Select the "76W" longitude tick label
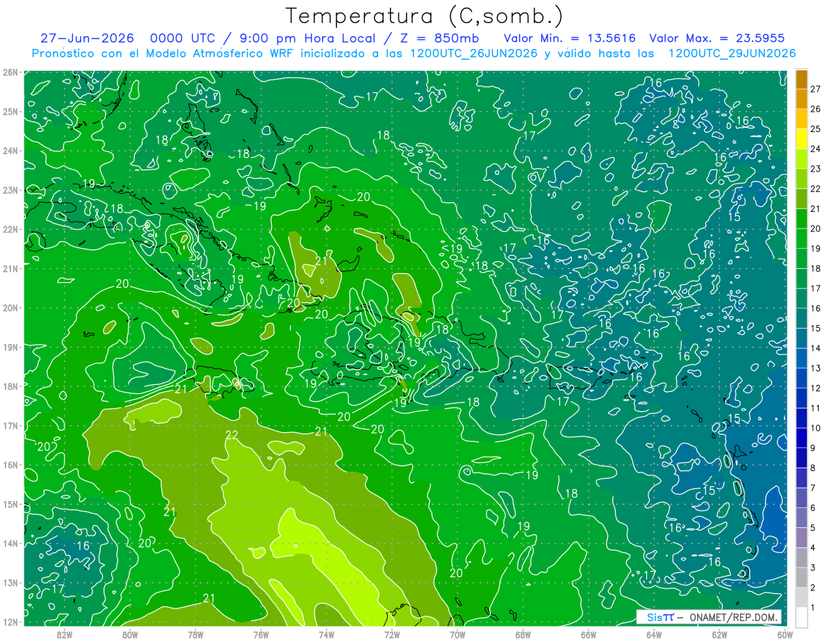The height and width of the screenshot is (644, 834). point(261,635)
